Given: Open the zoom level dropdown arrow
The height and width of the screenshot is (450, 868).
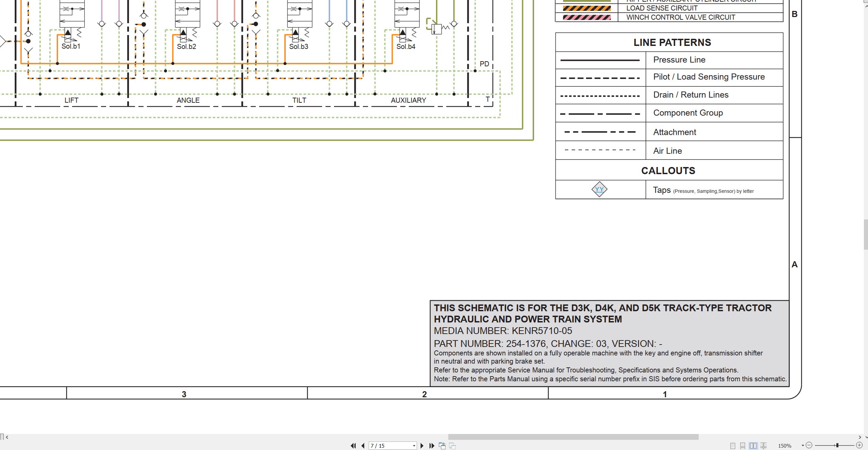Looking at the screenshot, I should 803,446.
